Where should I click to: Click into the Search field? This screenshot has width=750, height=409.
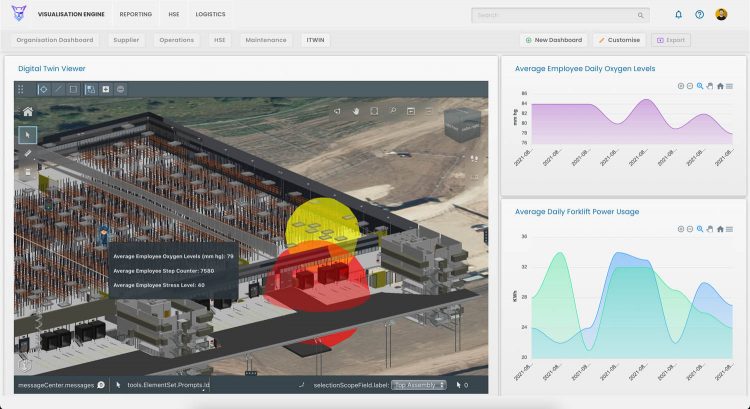(555, 15)
